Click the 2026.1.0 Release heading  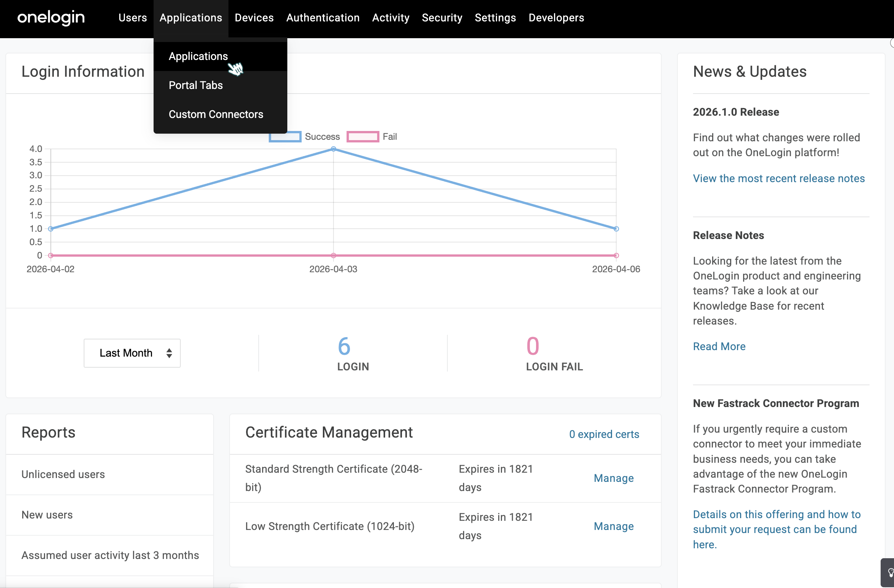[x=736, y=112]
